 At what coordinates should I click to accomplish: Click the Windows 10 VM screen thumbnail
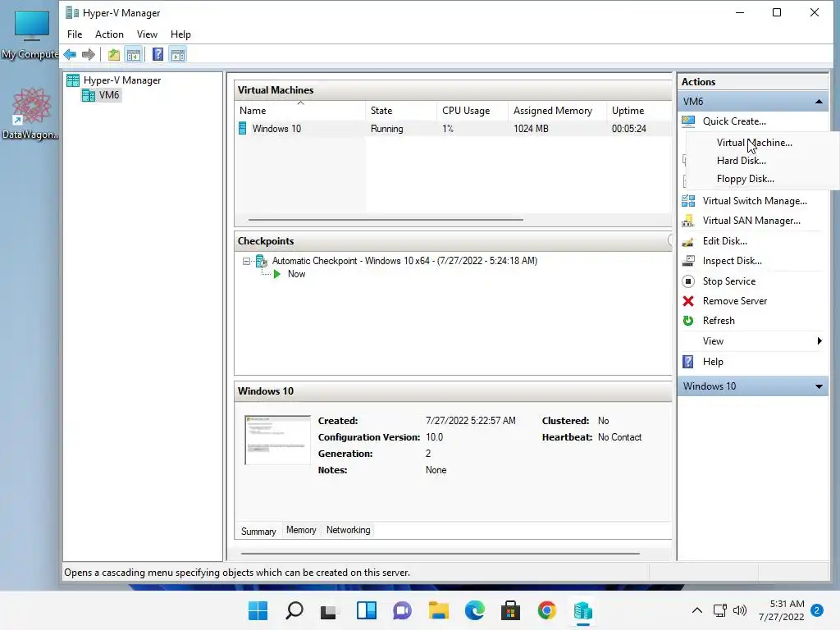tap(277, 440)
